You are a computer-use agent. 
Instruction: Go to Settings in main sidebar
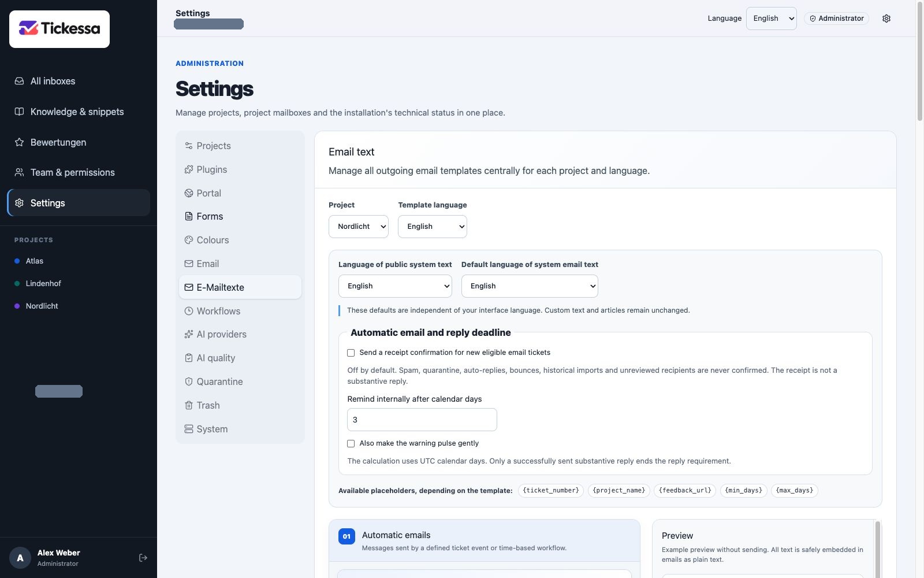79,203
